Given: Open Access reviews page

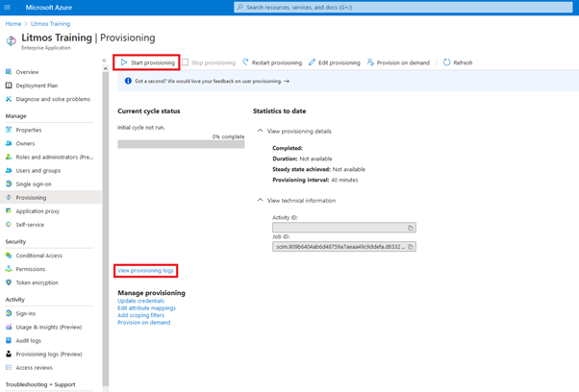Looking at the screenshot, I should coord(34,368).
